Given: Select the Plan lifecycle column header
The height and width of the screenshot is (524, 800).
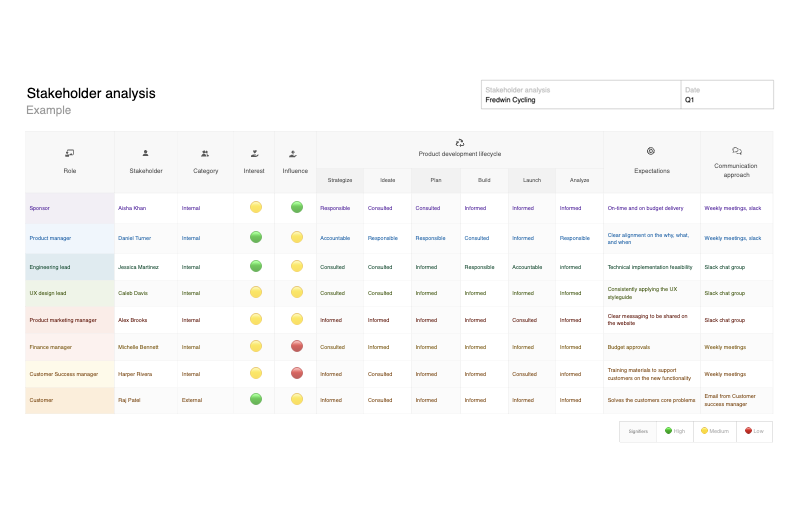Looking at the screenshot, I should click(436, 180).
